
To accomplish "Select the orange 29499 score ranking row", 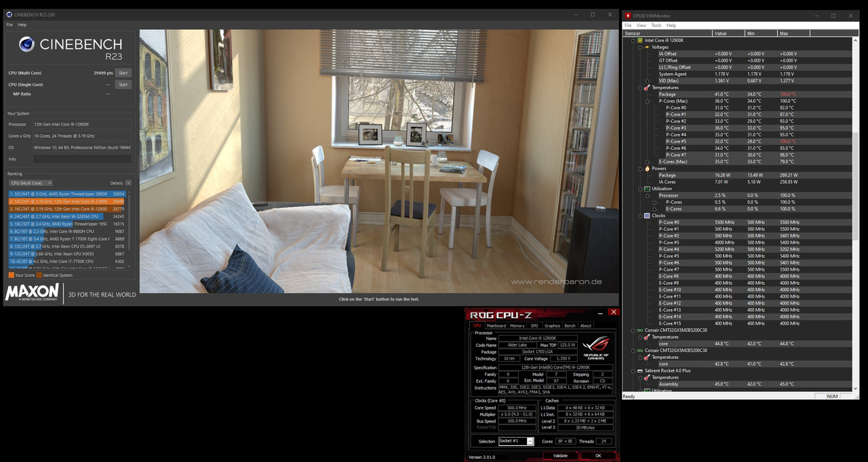I will 67,201.
